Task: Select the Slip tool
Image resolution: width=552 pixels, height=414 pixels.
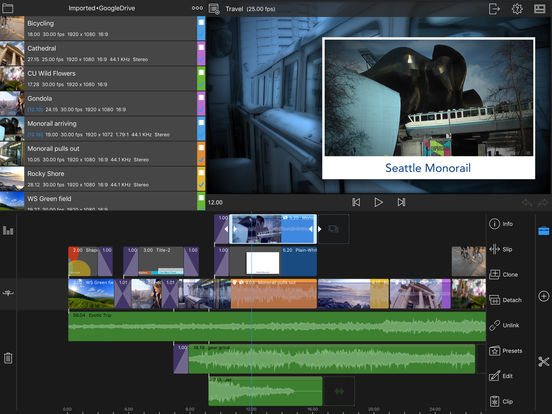Action: coord(501,249)
